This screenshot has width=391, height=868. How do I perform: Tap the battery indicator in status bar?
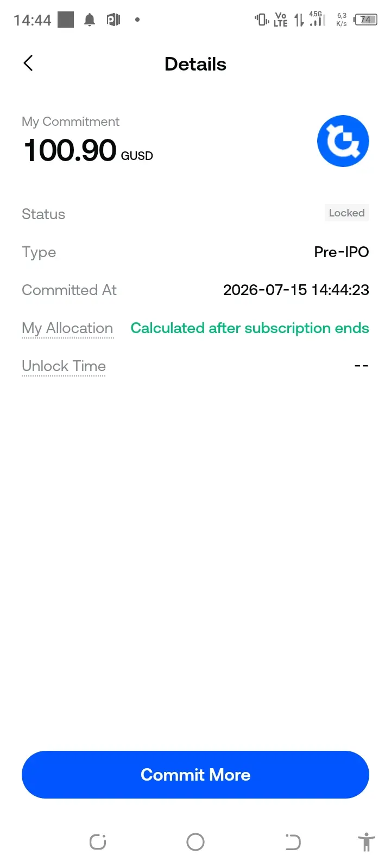click(x=365, y=20)
